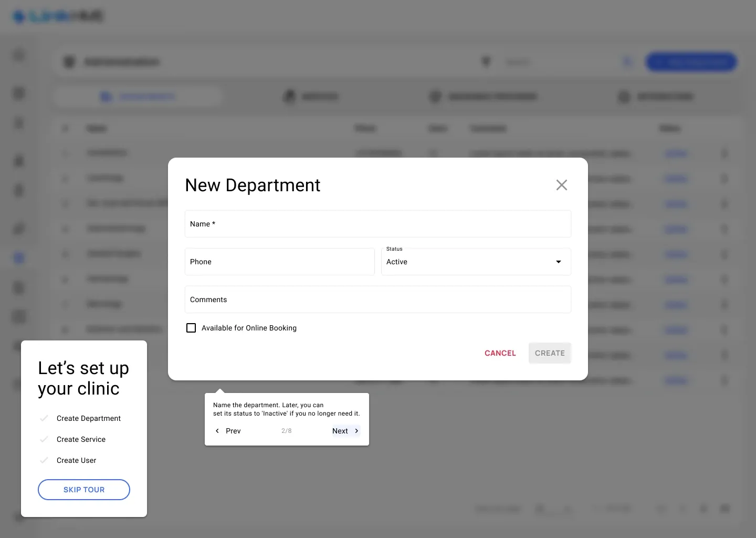Focus the Phone input field

click(280, 262)
